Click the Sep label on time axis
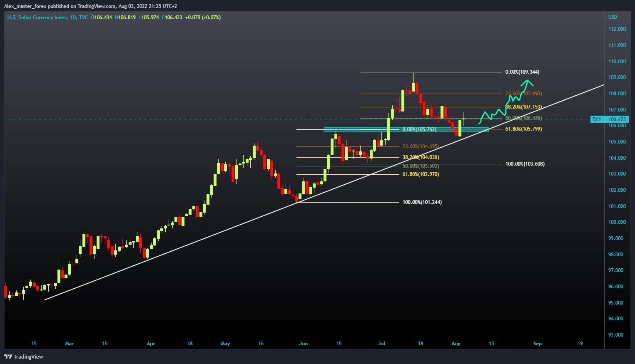The image size is (635, 364). (x=537, y=344)
